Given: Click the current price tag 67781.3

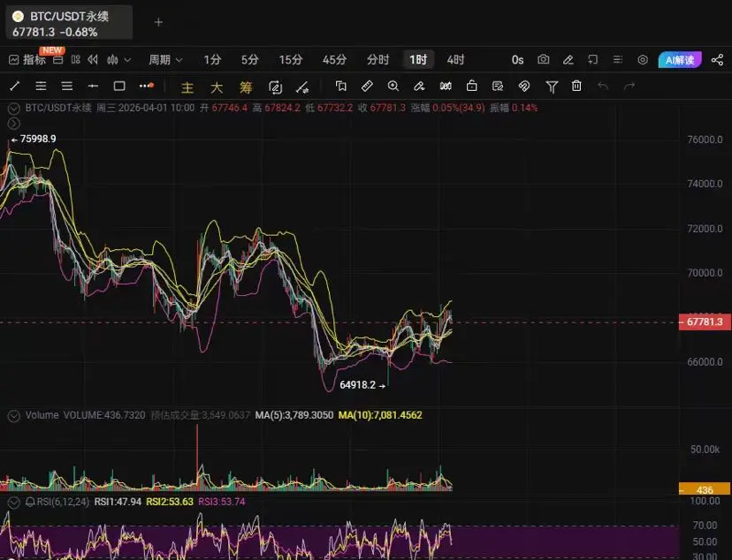Looking at the screenshot, I should tap(705, 322).
